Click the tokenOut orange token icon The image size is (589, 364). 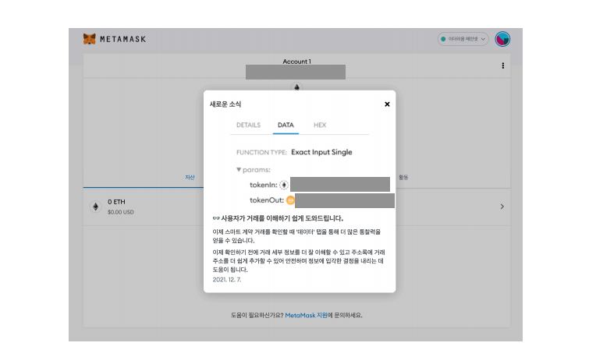[x=290, y=200]
